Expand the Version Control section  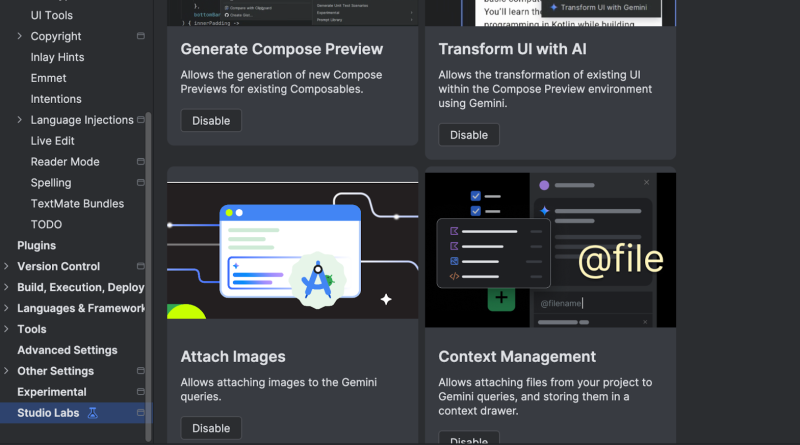7,267
